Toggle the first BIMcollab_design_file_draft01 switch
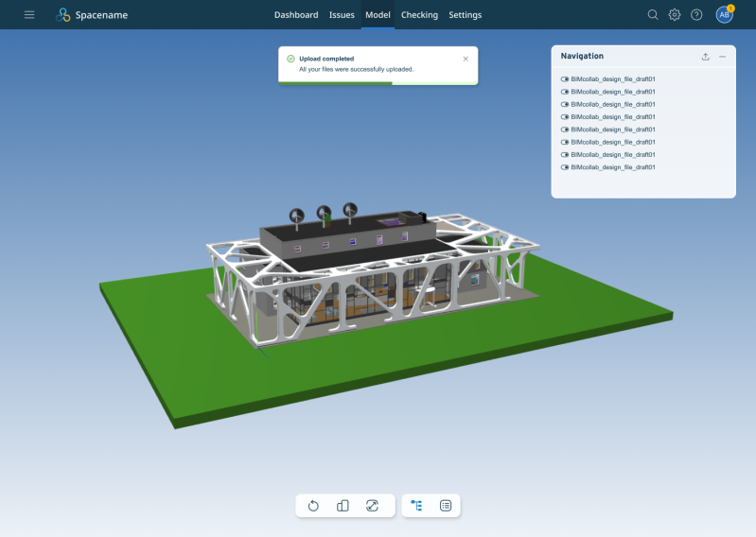The image size is (756, 537). point(565,79)
